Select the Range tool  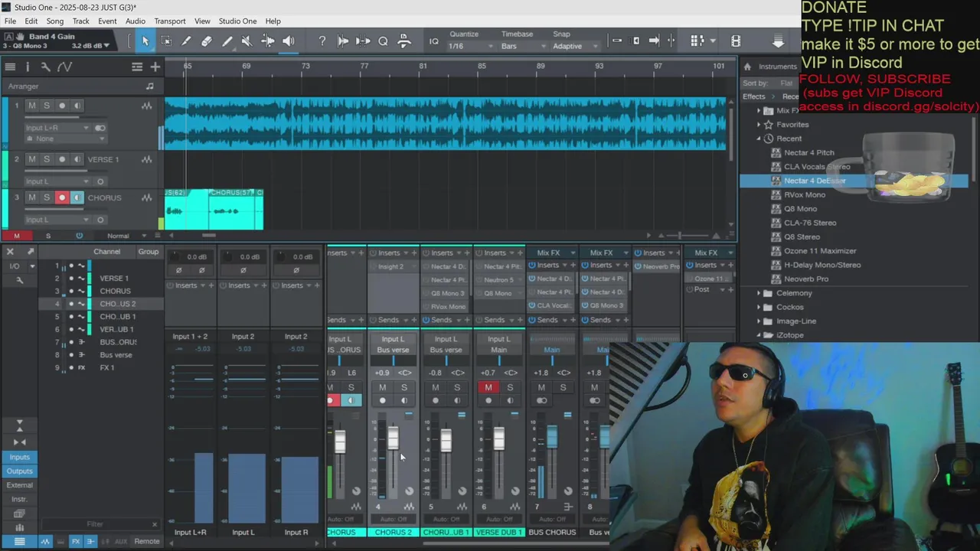(x=166, y=41)
